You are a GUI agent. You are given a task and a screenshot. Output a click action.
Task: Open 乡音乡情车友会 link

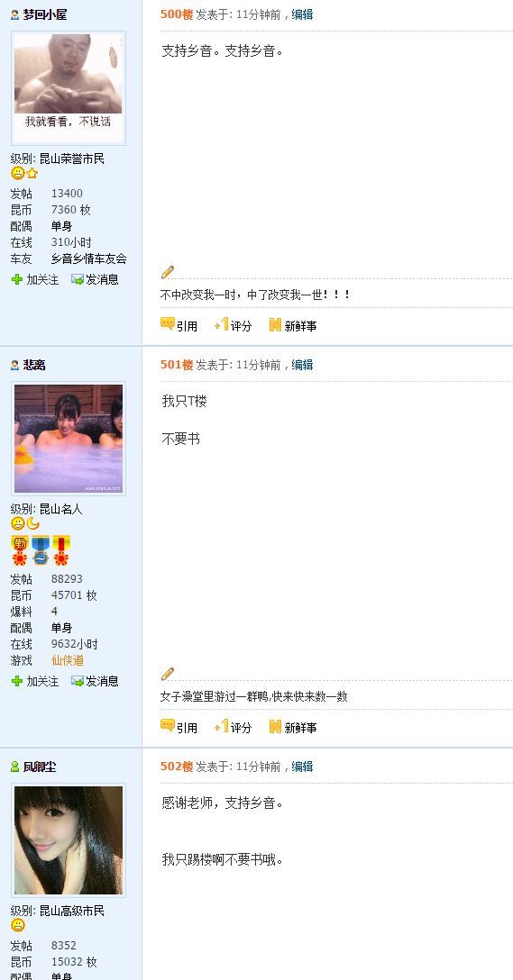pos(89,259)
